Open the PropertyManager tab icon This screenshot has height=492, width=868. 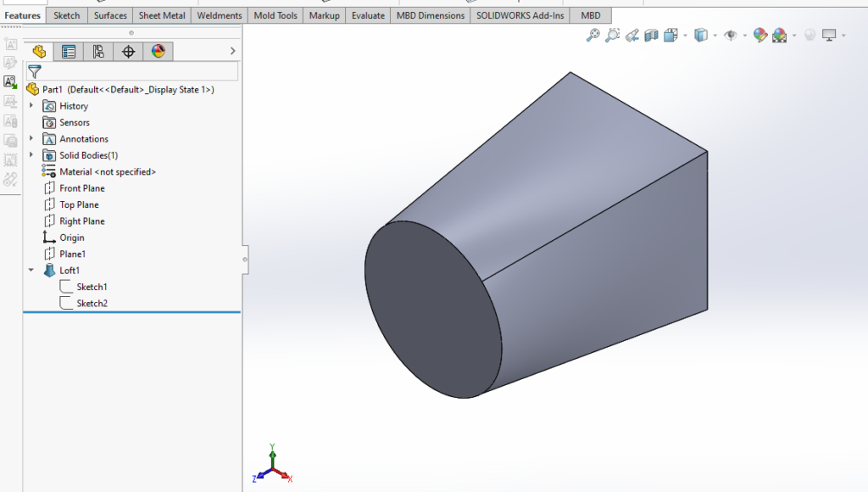click(69, 51)
